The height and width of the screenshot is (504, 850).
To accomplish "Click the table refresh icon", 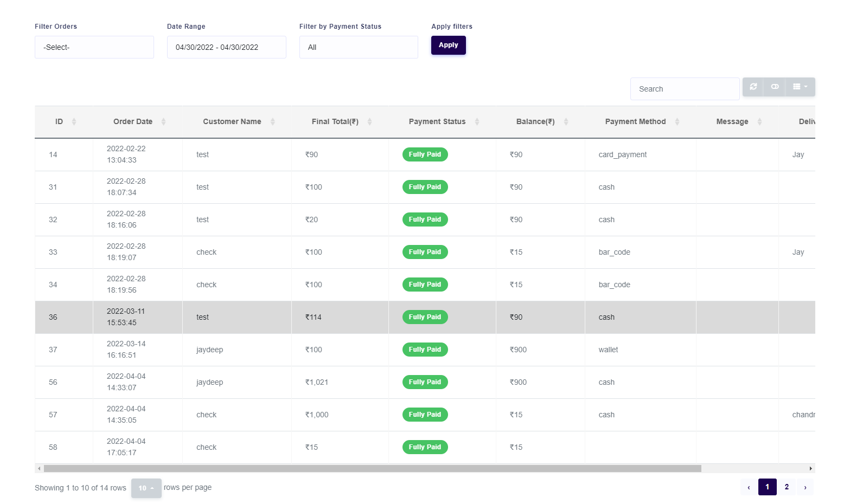I will pyautogui.click(x=753, y=87).
